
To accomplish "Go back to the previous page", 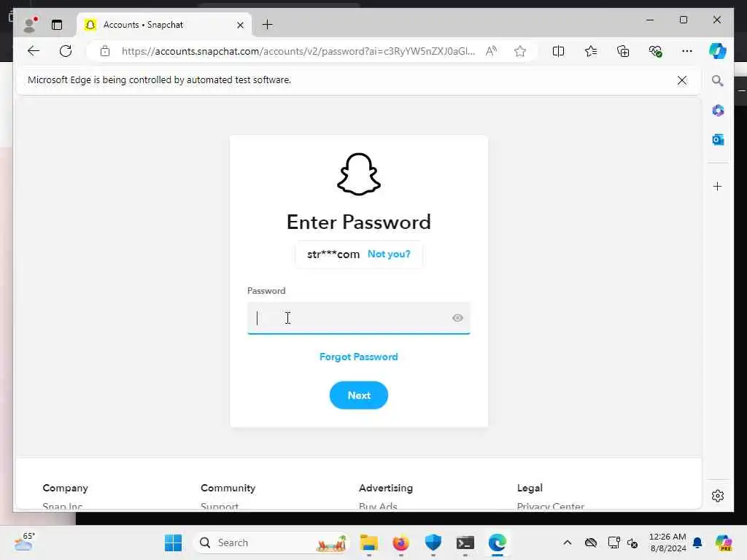I will [x=34, y=51].
